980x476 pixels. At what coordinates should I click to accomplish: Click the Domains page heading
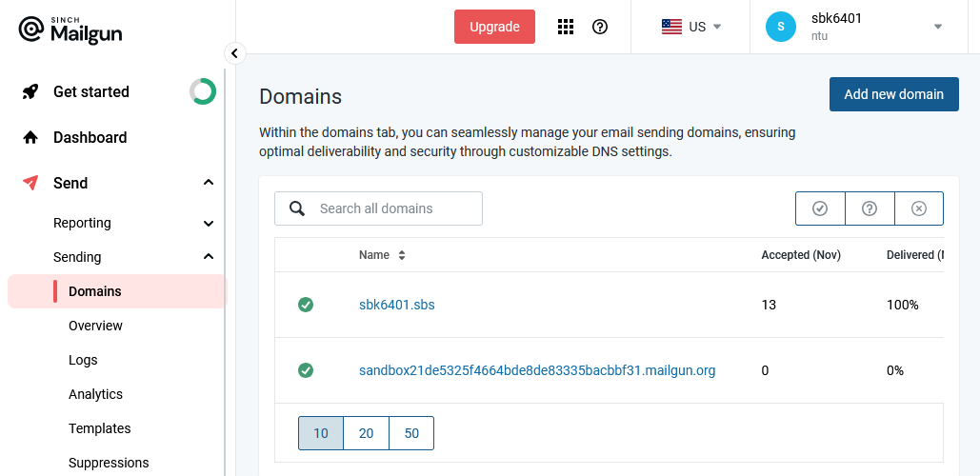point(301,97)
